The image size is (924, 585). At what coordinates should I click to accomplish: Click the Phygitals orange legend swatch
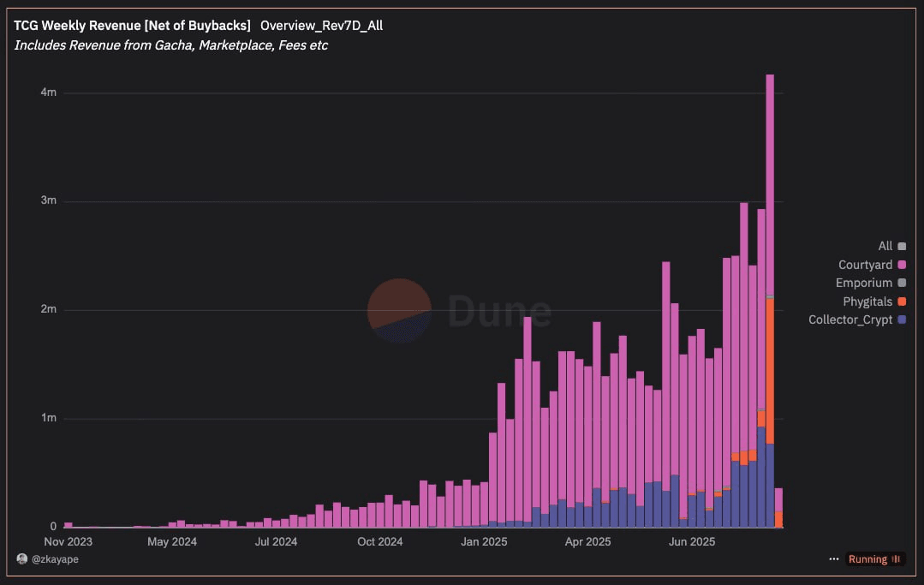click(902, 301)
